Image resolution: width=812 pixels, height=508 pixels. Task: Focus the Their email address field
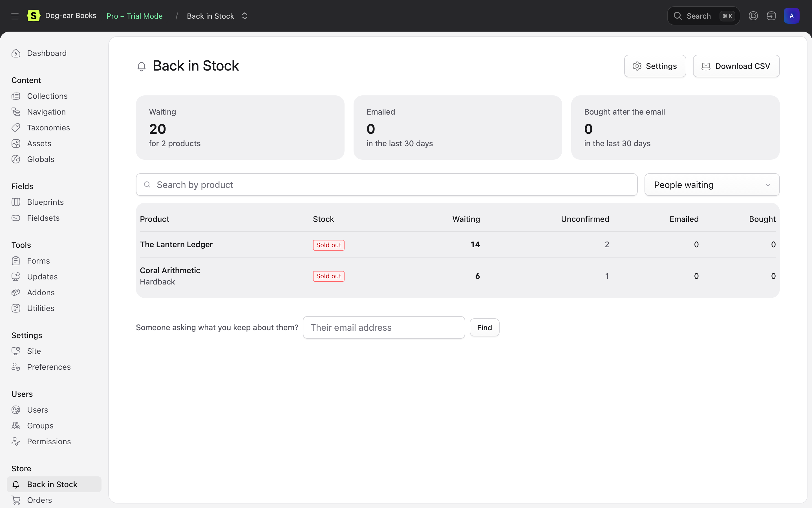coord(384,327)
